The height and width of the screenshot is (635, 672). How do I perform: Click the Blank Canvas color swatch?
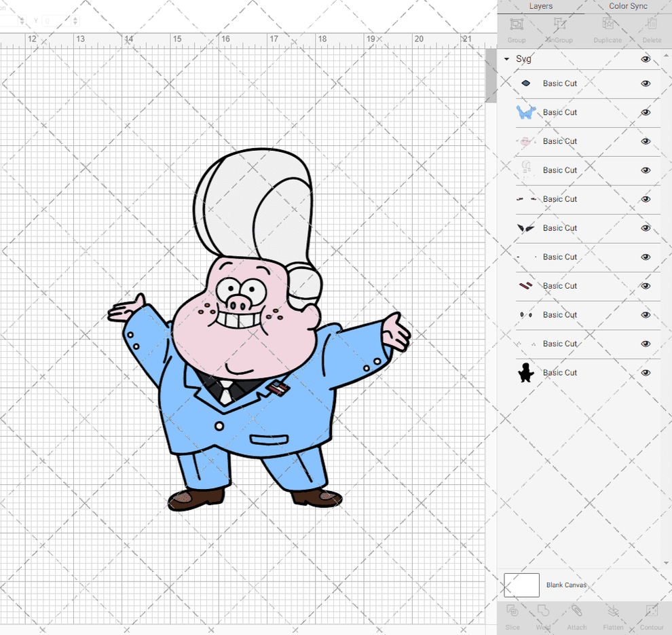(521, 585)
